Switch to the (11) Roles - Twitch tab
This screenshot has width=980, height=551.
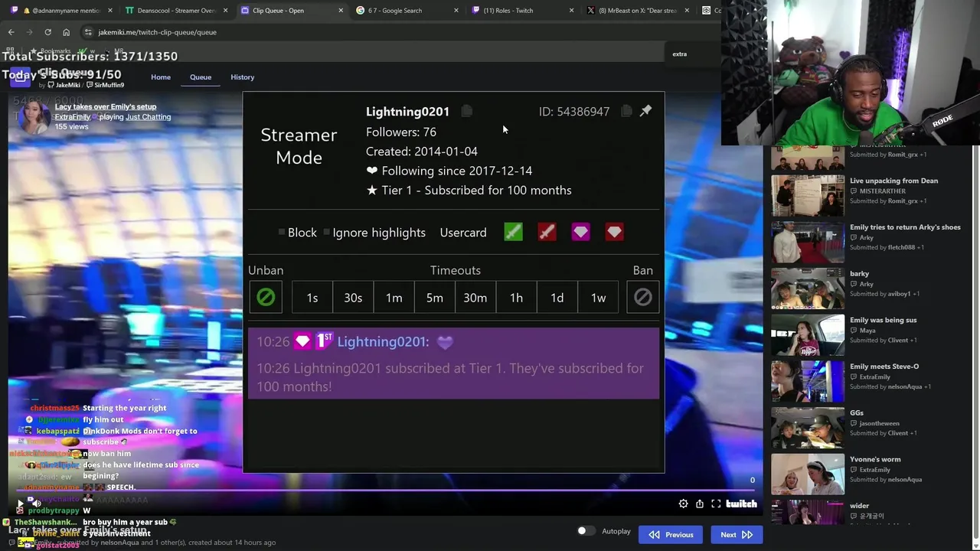pyautogui.click(x=521, y=11)
